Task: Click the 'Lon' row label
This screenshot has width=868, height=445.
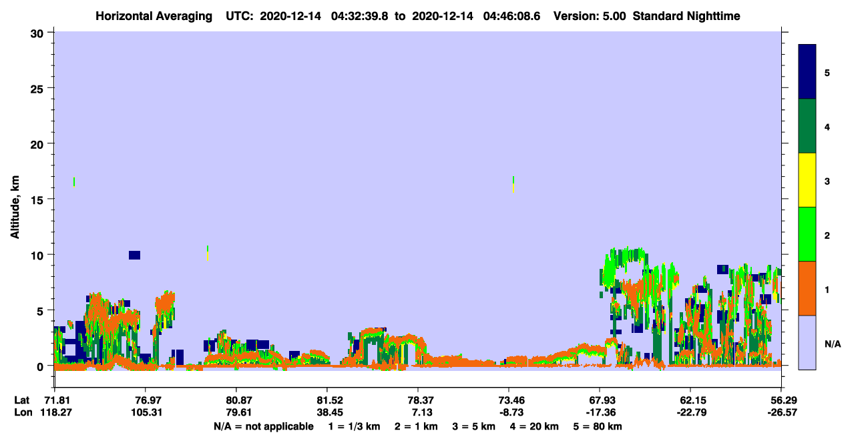Action: 22,412
